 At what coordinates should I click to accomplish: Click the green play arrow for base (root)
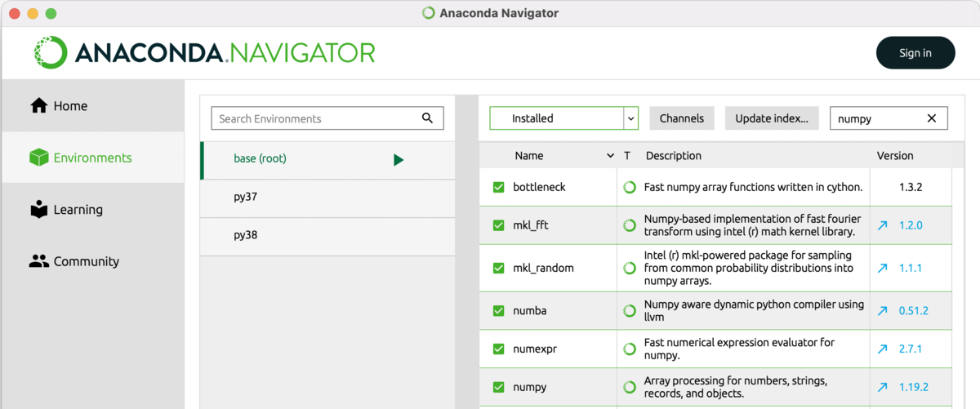(x=399, y=159)
